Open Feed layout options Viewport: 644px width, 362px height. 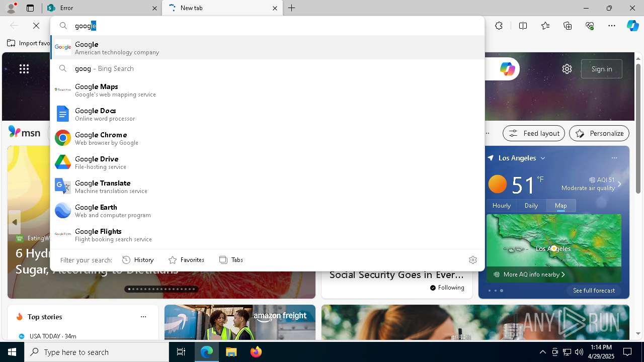[x=534, y=133]
